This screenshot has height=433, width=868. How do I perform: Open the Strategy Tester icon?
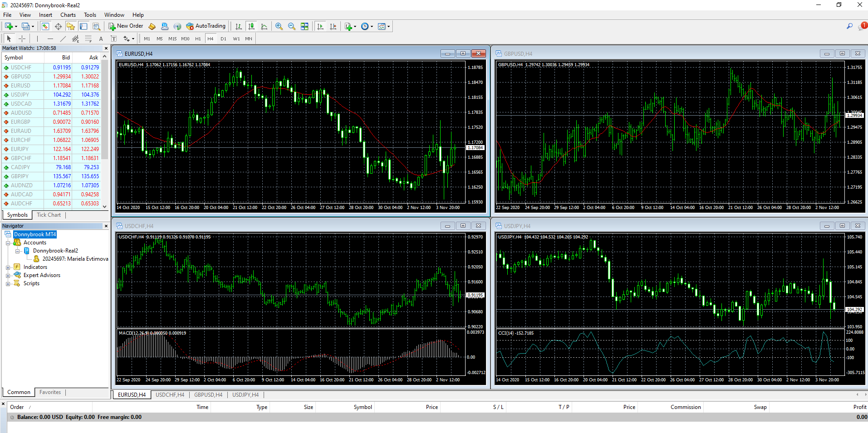pyautogui.click(x=96, y=26)
